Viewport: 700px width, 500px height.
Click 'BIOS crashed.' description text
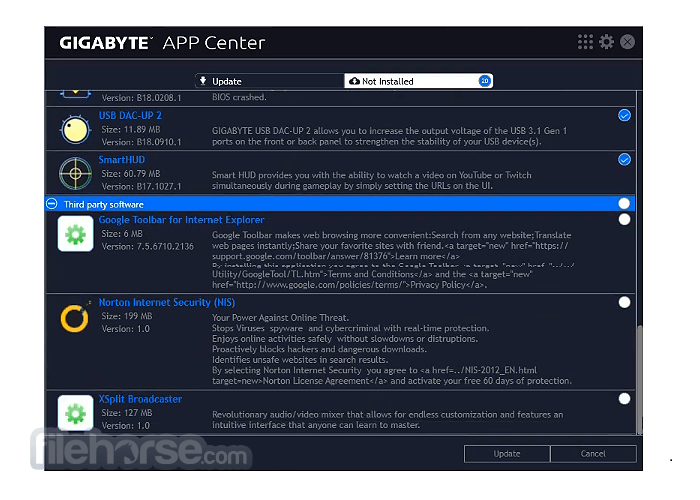click(239, 97)
